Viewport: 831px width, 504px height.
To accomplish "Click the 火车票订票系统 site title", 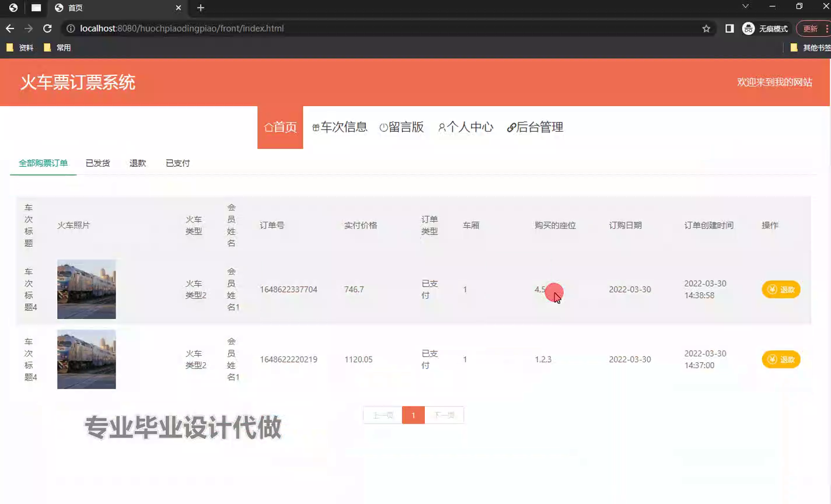I will (x=78, y=82).
